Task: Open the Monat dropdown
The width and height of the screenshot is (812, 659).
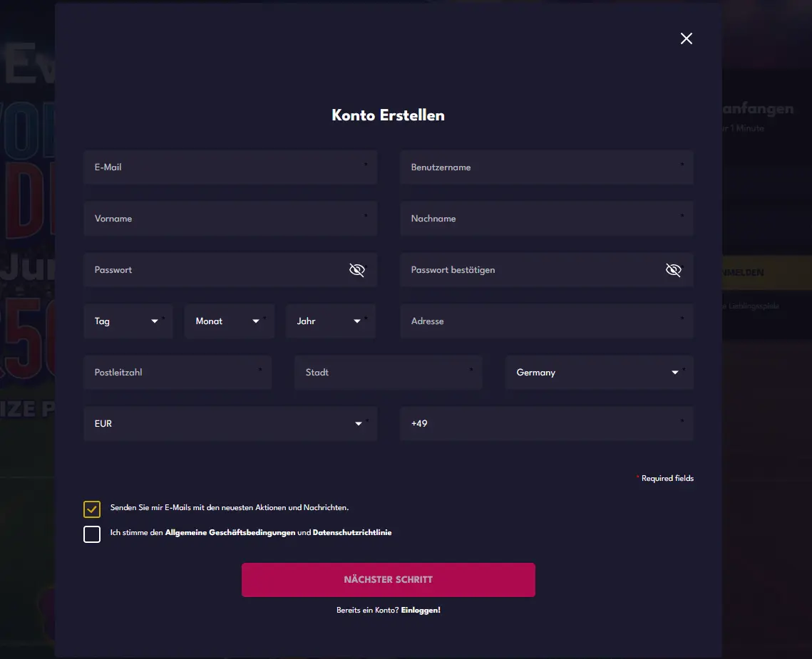Action: [x=230, y=321]
